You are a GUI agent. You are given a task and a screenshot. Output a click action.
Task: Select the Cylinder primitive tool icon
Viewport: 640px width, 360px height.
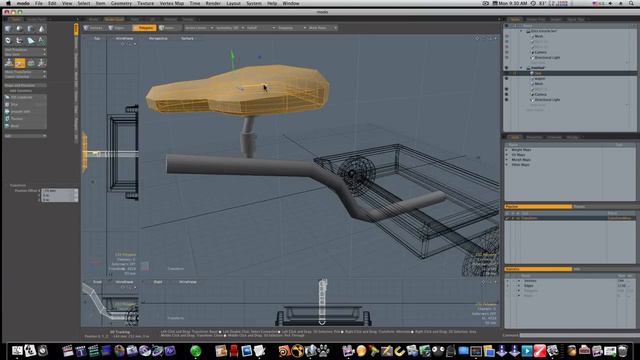31,29
